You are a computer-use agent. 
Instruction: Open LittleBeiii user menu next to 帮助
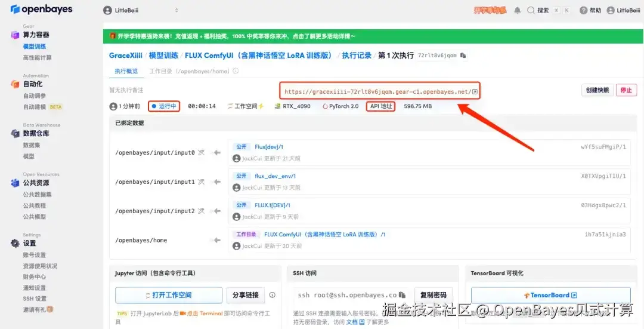(623, 10)
